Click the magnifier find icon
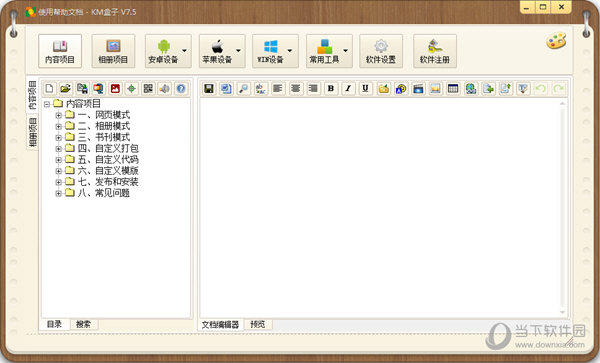This screenshot has width=600, height=363. (243, 89)
